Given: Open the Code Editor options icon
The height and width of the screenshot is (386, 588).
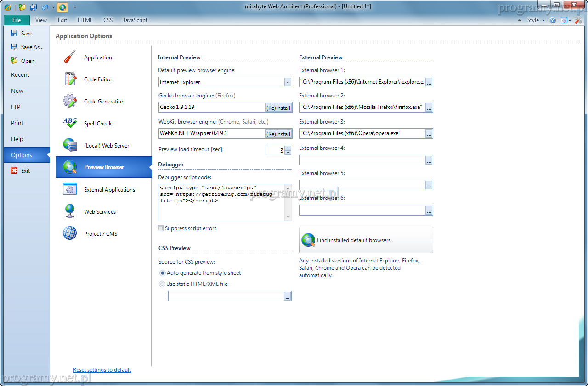Looking at the screenshot, I should (x=70, y=79).
